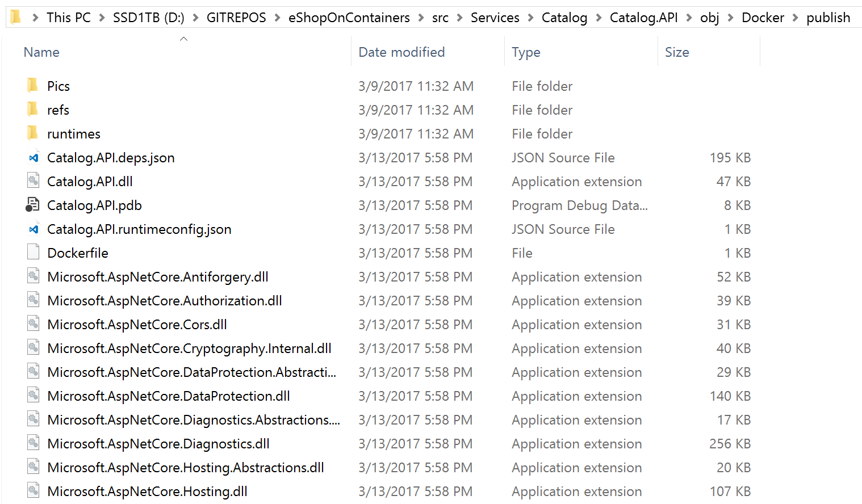This screenshot has height=504, width=862.
Task: Select Microsoft.AspNetCore.Hosting.dll file name
Action: point(147,492)
